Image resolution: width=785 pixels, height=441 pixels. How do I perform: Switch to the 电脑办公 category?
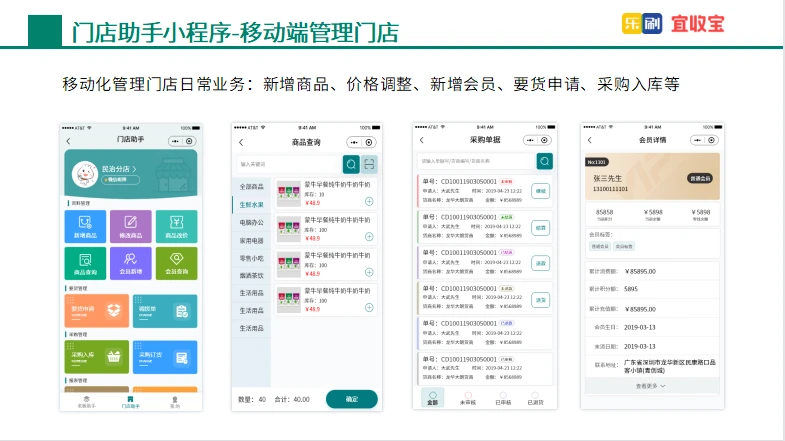[x=251, y=222]
